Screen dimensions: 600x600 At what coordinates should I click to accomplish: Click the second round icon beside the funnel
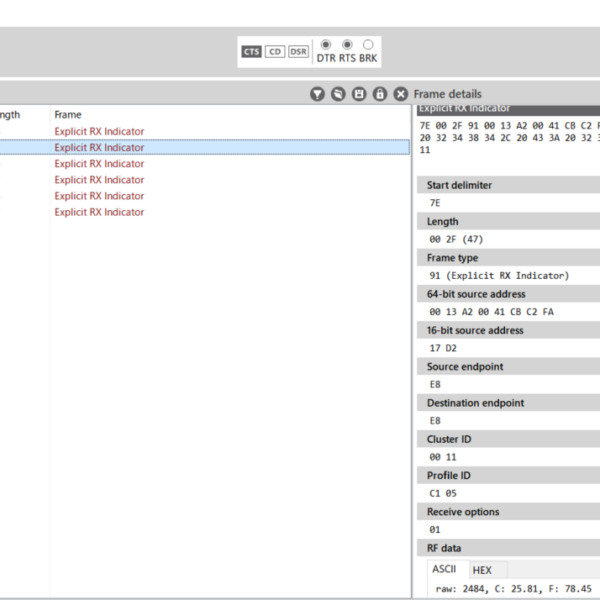(x=338, y=94)
